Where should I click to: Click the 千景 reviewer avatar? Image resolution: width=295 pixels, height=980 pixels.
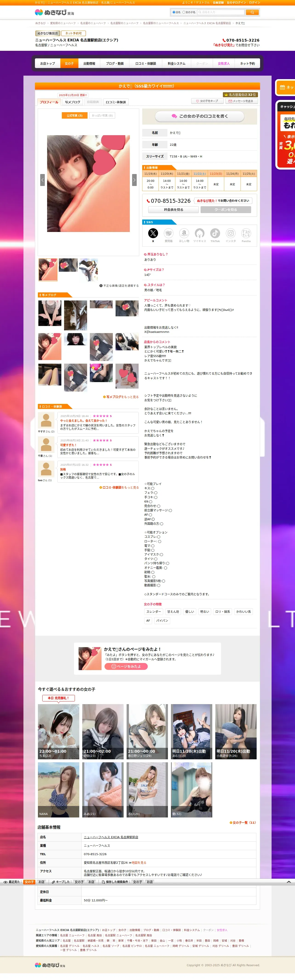click(46, 445)
